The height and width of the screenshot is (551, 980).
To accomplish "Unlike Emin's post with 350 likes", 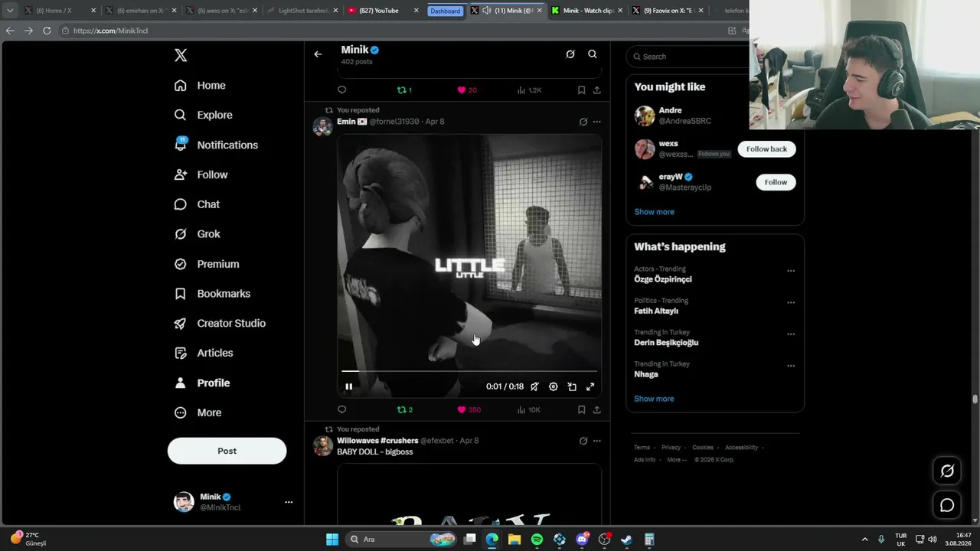I will (x=469, y=409).
